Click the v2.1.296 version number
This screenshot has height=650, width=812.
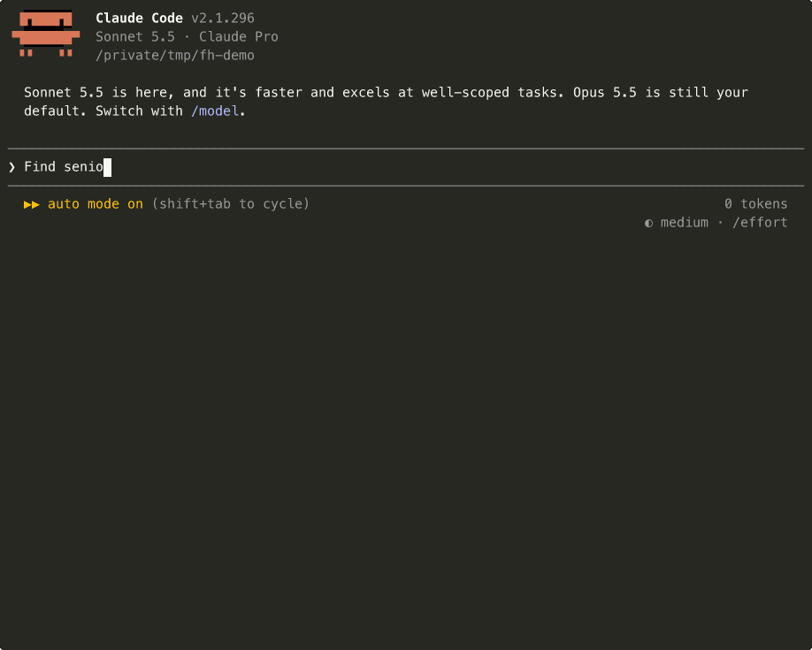point(223,18)
